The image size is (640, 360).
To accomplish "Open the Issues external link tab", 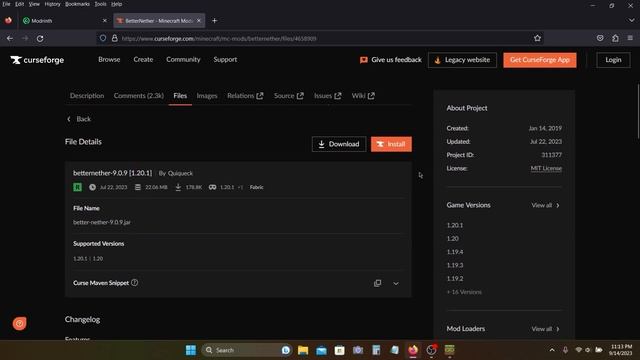I will pyautogui.click(x=327, y=96).
